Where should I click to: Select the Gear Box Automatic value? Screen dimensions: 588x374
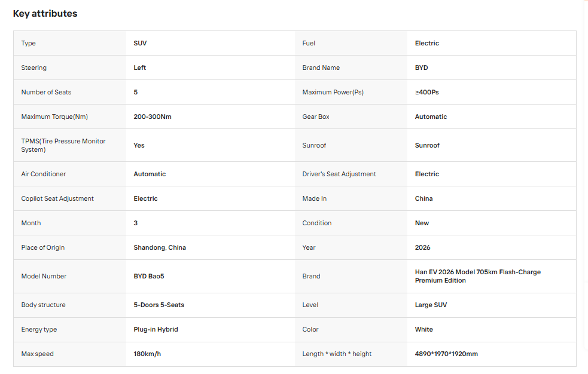(431, 117)
